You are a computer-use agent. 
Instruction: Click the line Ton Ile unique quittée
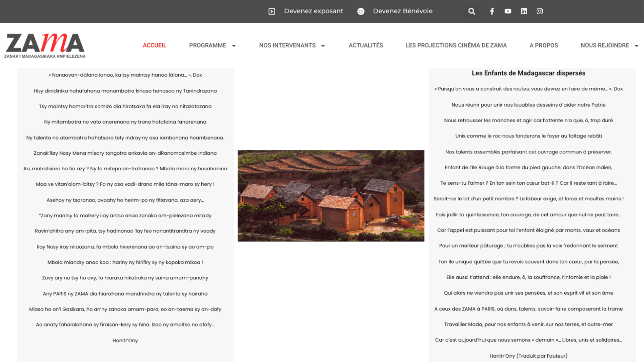coord(528,262)
